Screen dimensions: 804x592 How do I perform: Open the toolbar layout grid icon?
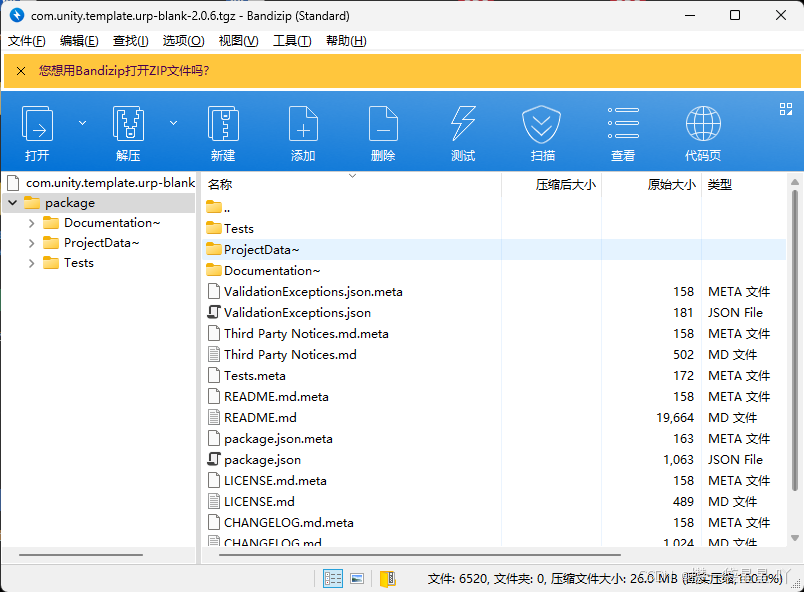point(786,109)
